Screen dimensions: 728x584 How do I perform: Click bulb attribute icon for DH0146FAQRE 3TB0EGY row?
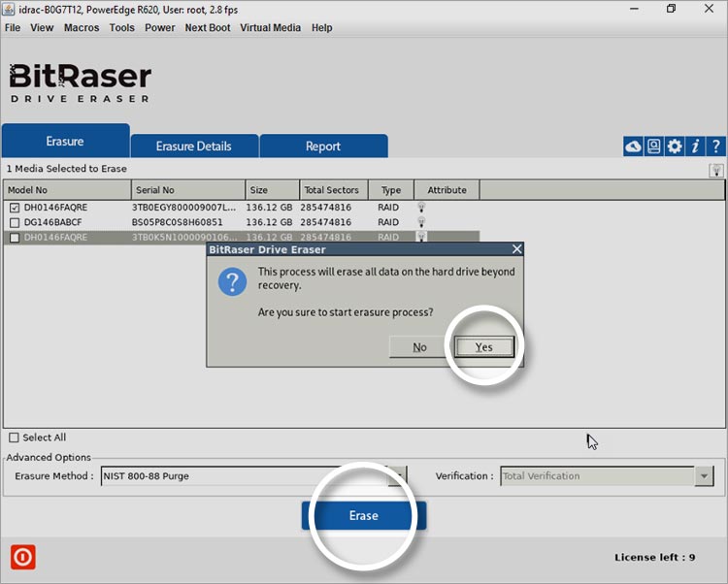[421, 207]
